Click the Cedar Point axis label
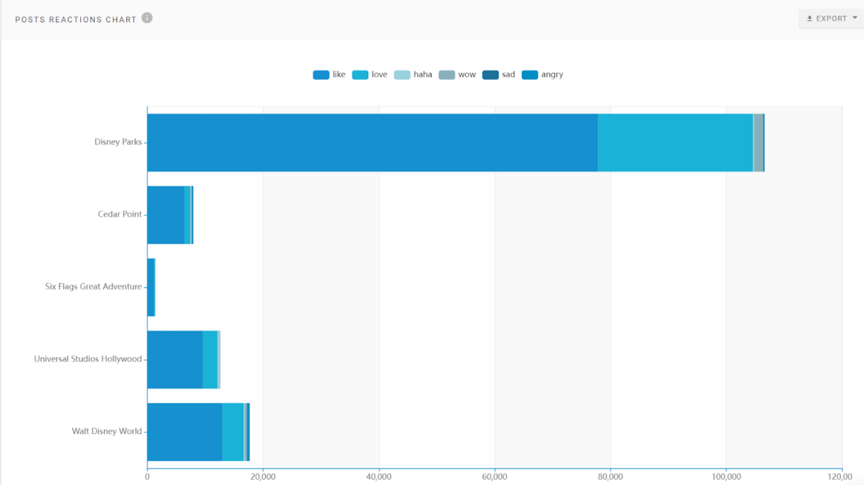868x485 pixels. click(x=120, y=214)
